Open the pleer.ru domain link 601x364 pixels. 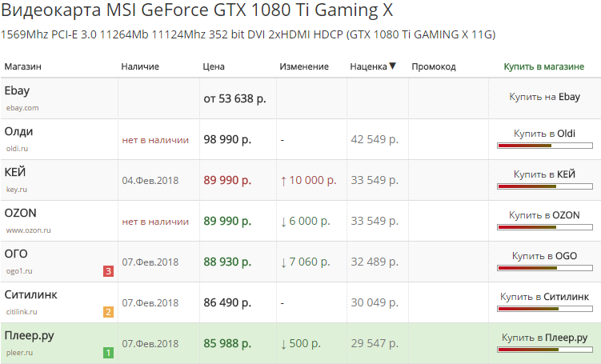(19, 353)
